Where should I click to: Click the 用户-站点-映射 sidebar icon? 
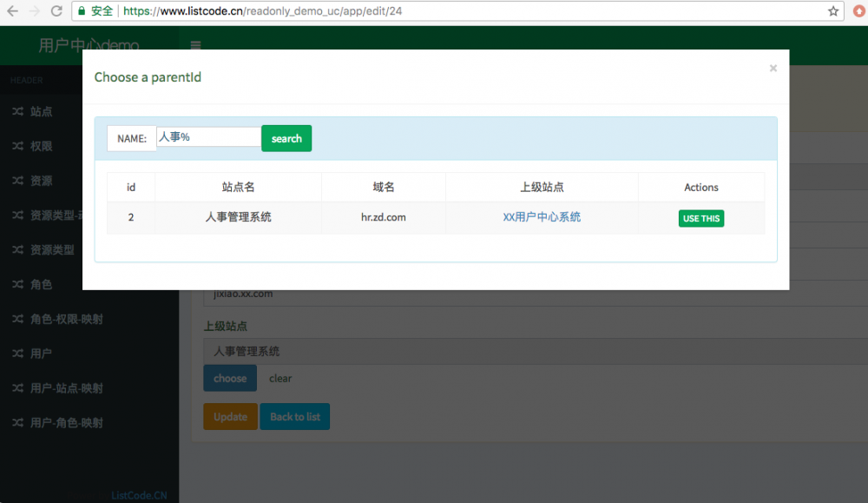pos(19,388)
